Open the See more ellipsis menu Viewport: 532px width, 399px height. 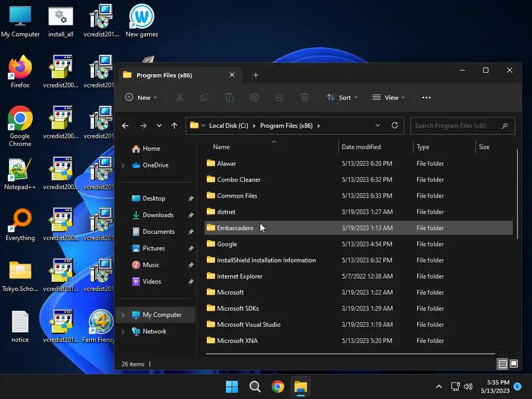click(427, 97)
